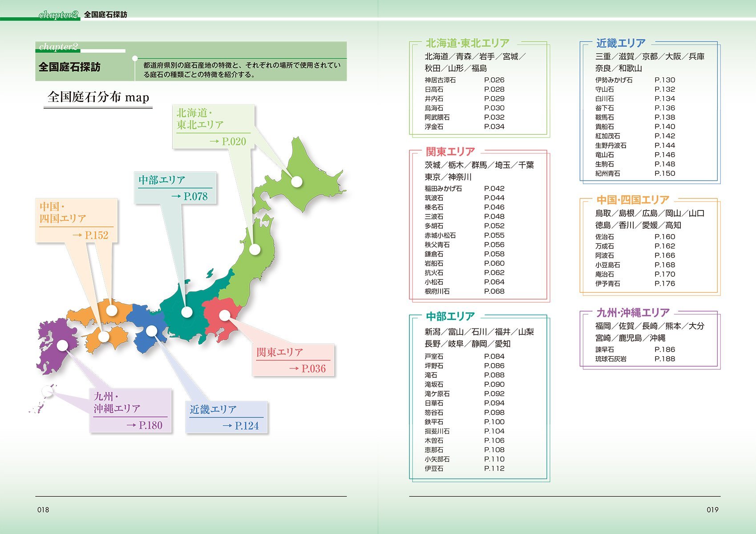Click the 筑波石 entry
756x534 pixels.
pyautogui.click(x=465, y=198)
